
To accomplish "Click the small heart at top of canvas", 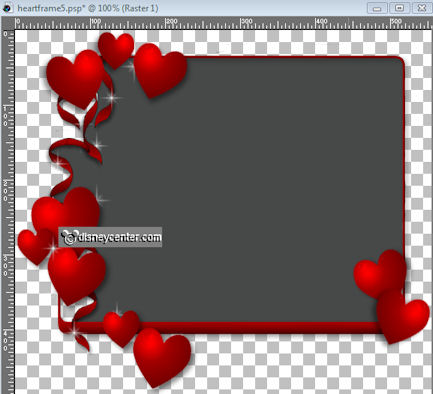I will pyautogui.click(x=116, y=50).
